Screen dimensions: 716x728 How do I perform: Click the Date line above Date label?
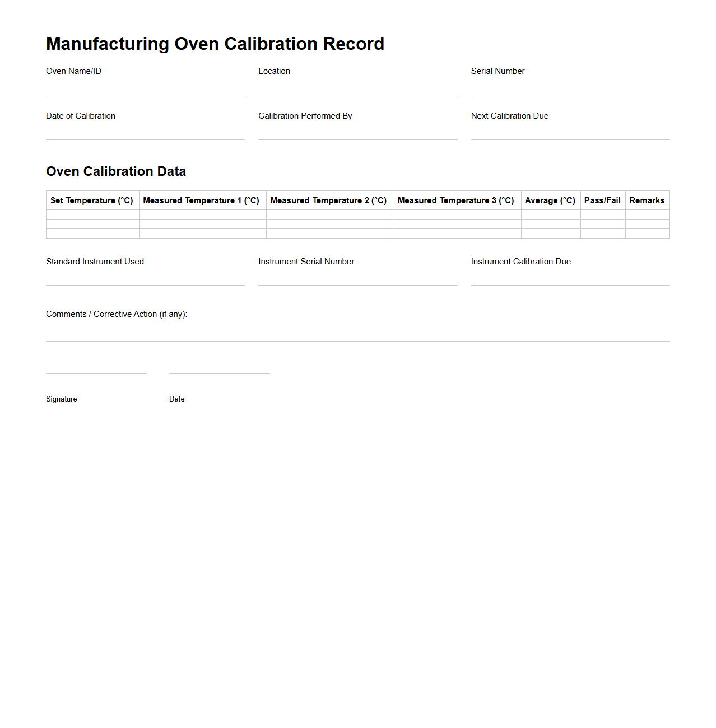(219, 372)
